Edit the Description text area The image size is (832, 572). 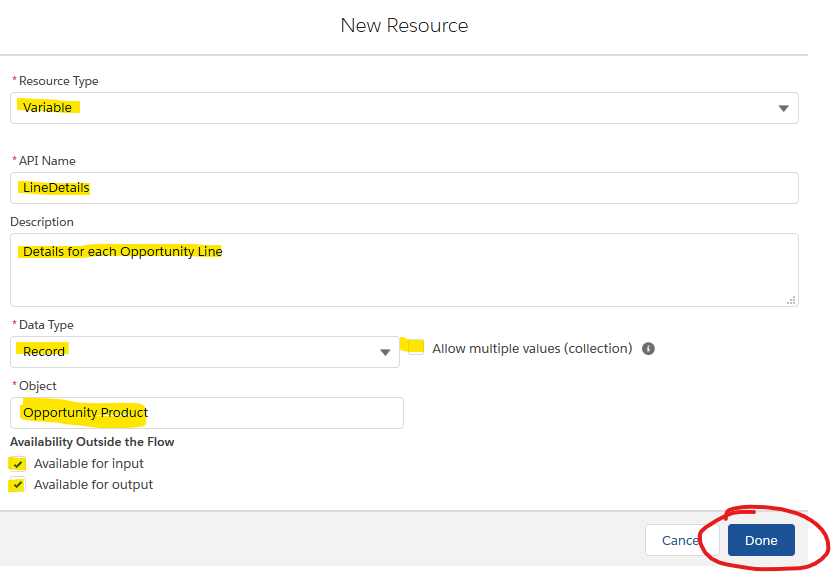pyautogui.click(x=404, y=270)
